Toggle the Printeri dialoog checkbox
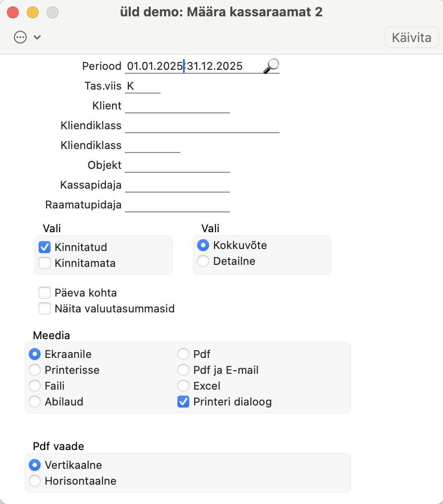The width and height of the screenshot is (443, 504). (x=183, y=402)
